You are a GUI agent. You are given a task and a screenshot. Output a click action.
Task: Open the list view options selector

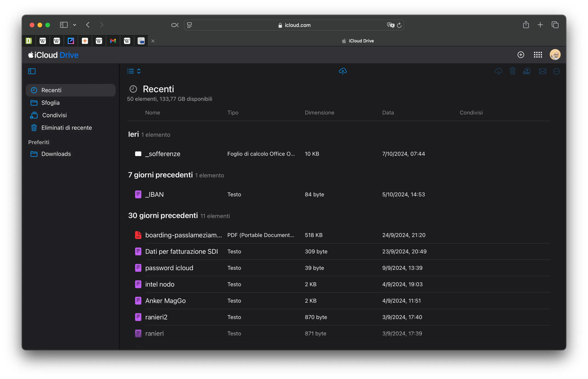[134, 71]
